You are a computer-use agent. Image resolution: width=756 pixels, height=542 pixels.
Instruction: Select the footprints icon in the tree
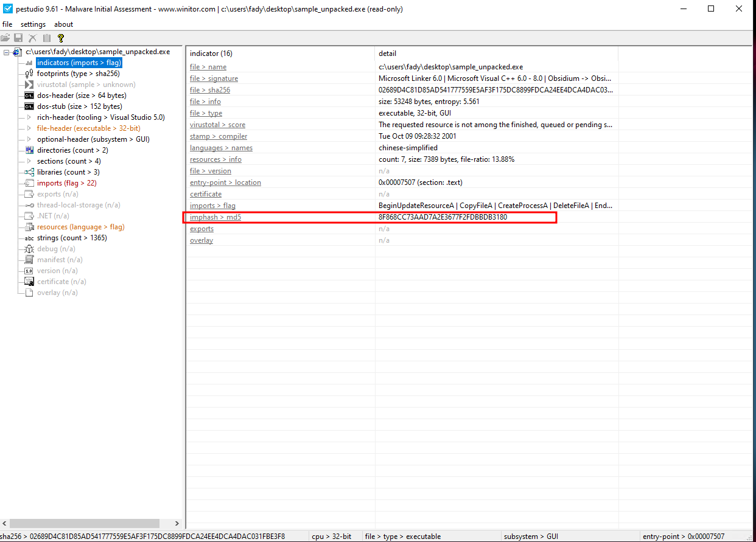coord(29,74)
